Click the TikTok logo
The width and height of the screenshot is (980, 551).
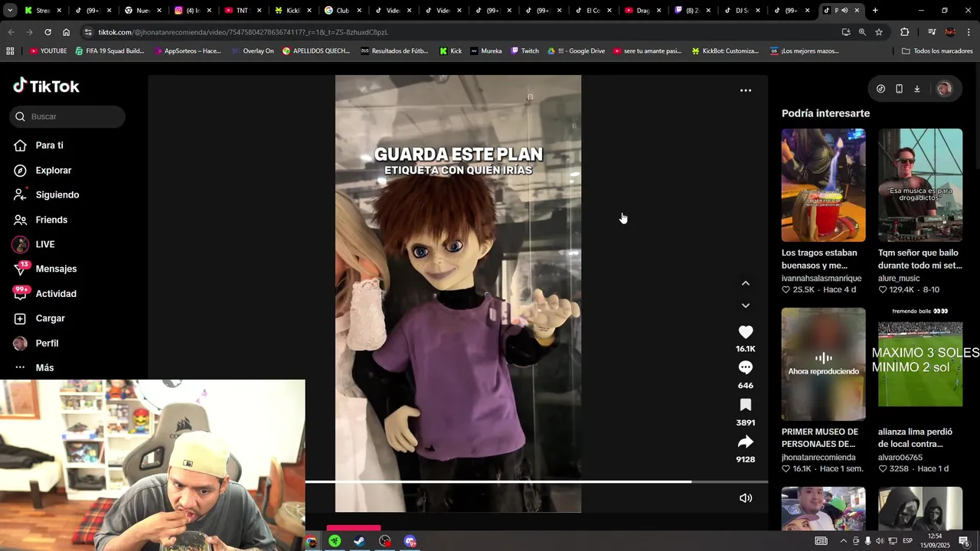click(46, 86)
